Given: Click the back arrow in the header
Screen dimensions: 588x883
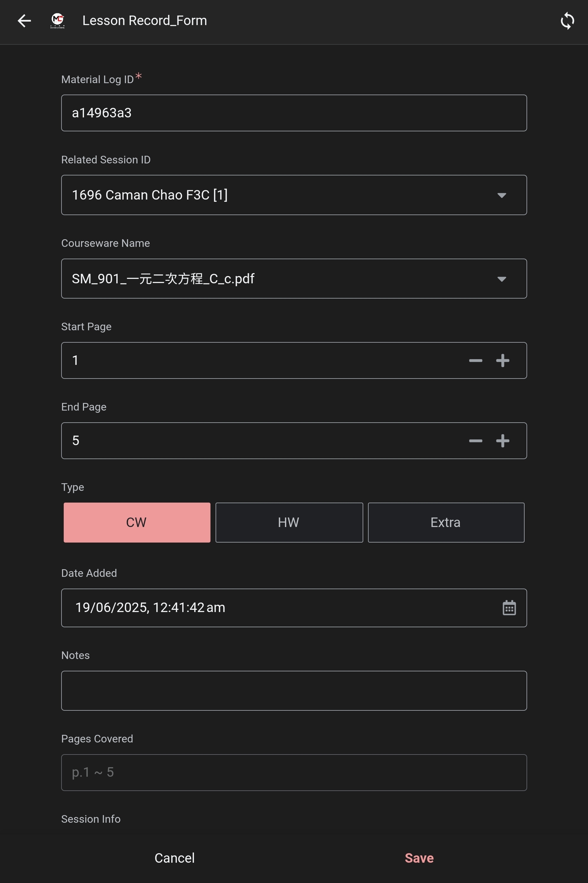Looking at the screenshot, I should [x=24, y=21].
